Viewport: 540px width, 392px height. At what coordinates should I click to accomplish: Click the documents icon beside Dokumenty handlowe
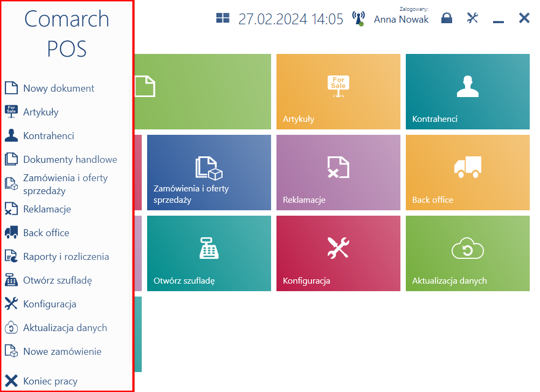[11, 159]
